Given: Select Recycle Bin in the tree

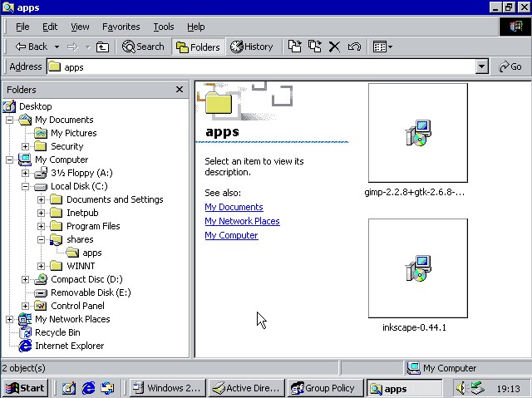Looking at the screenshot, I should (57, 332).
